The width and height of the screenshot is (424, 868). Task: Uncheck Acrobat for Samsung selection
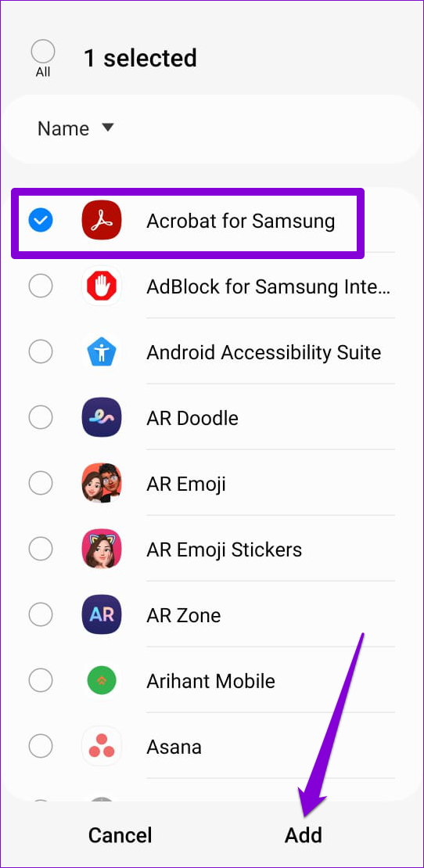pos(41,221)
